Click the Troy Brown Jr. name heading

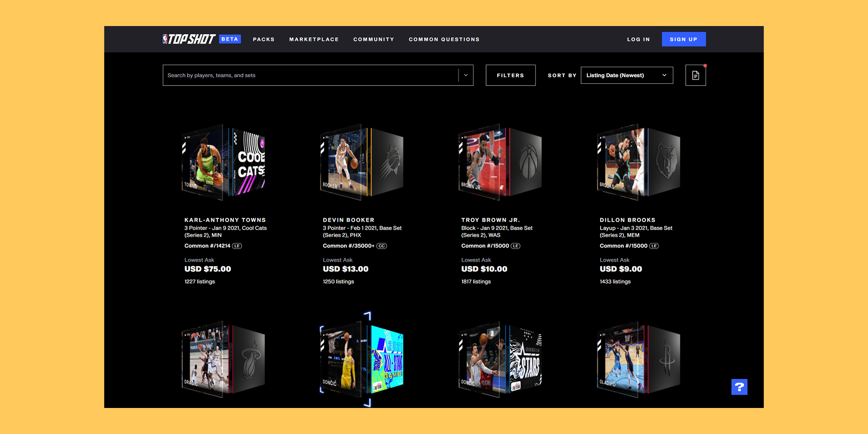[x=490, y=220]
